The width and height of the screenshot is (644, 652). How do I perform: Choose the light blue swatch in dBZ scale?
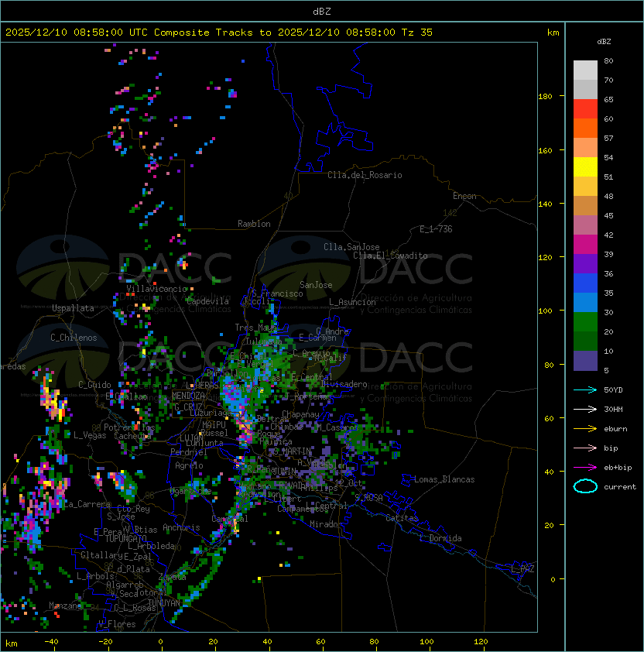coord(585,302)
